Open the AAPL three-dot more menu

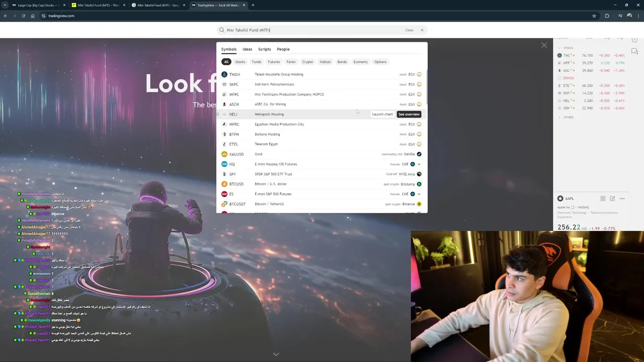coord(622,199)
